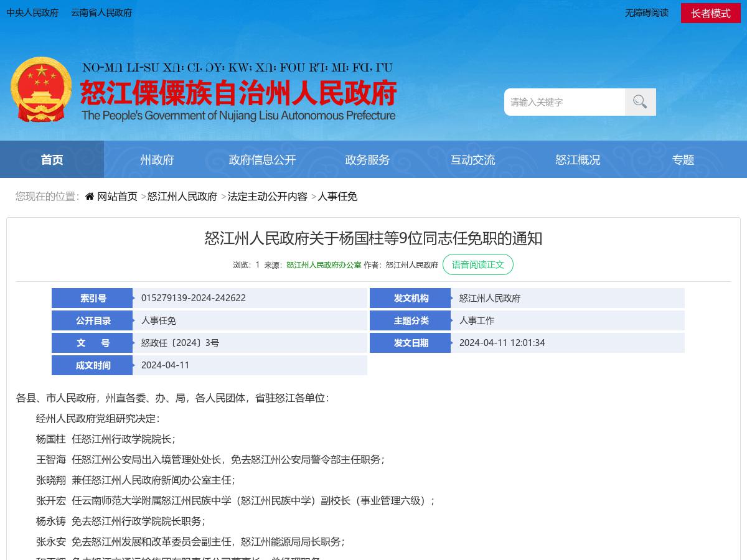Image resolution: width=747 pixels, height=560 pixels.
Task: Click the keyword search input field
Action: click(563, 101)
